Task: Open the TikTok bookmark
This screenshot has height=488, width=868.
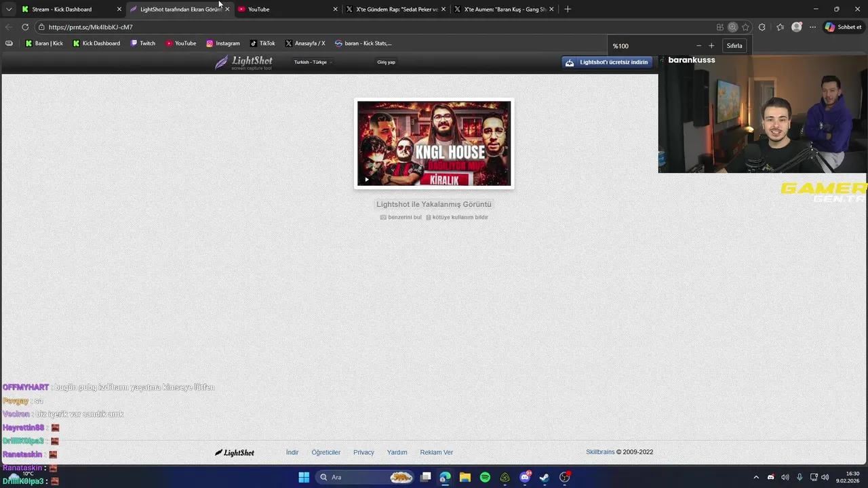Action: 262,43
